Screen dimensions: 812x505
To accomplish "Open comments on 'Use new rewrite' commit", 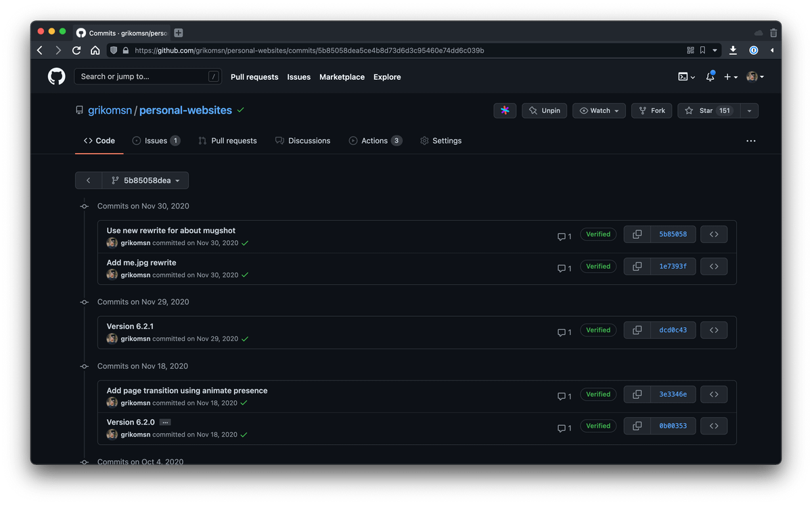I will (x=564, y=236).
